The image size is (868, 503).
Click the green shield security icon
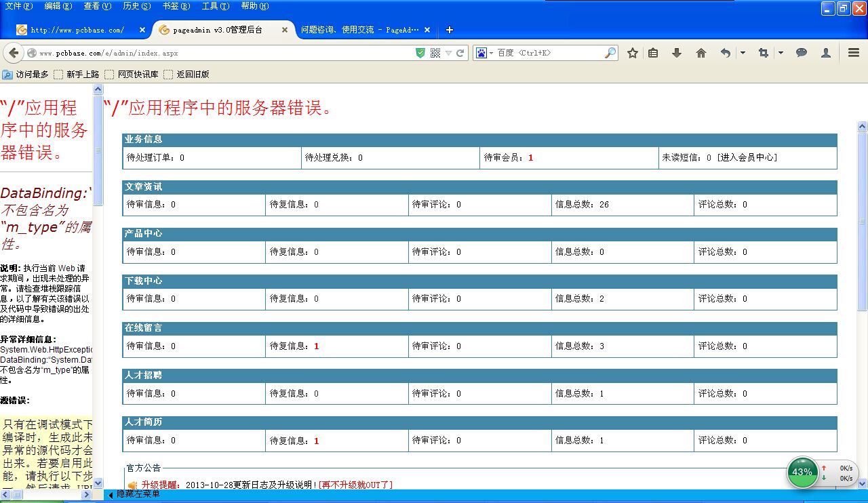coord(420,53)
